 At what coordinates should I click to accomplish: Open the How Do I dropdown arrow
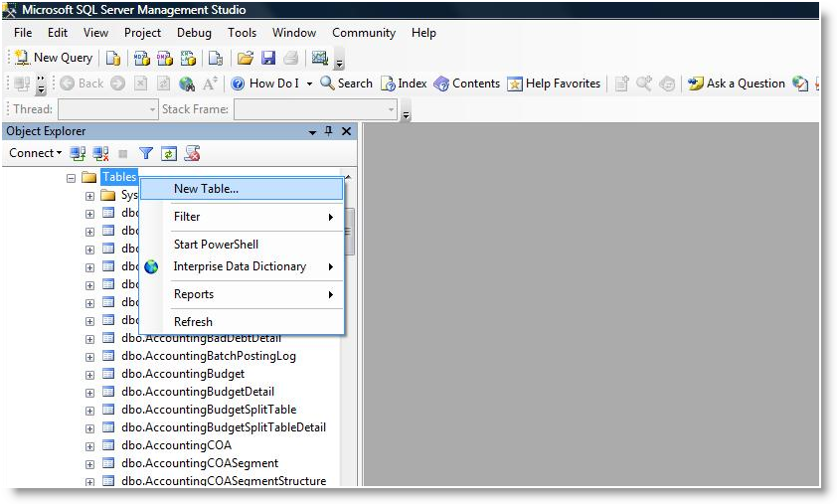[x=309, y=84]
